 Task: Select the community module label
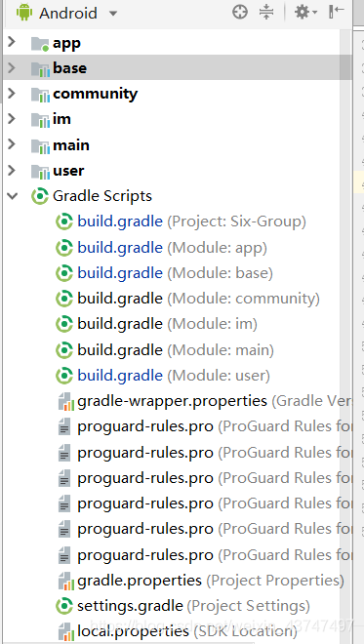pyautogui.click(x=95, y=94)
